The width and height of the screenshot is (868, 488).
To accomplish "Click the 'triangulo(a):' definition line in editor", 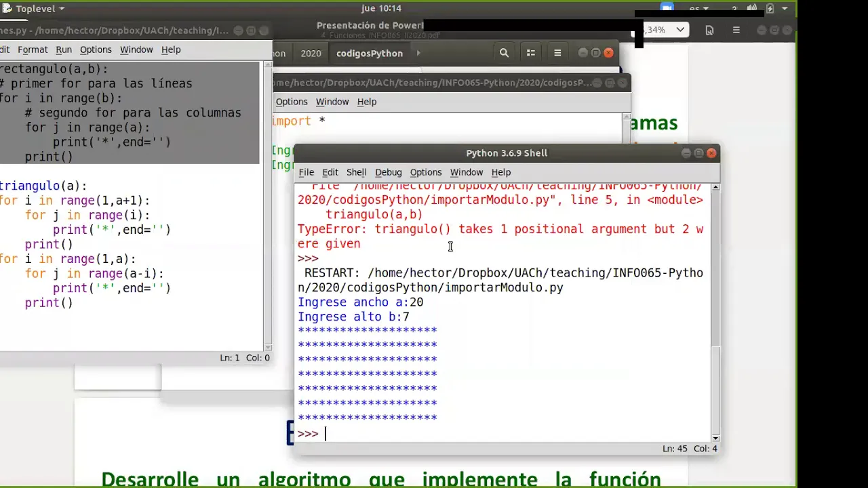I will tap(43, 186).
